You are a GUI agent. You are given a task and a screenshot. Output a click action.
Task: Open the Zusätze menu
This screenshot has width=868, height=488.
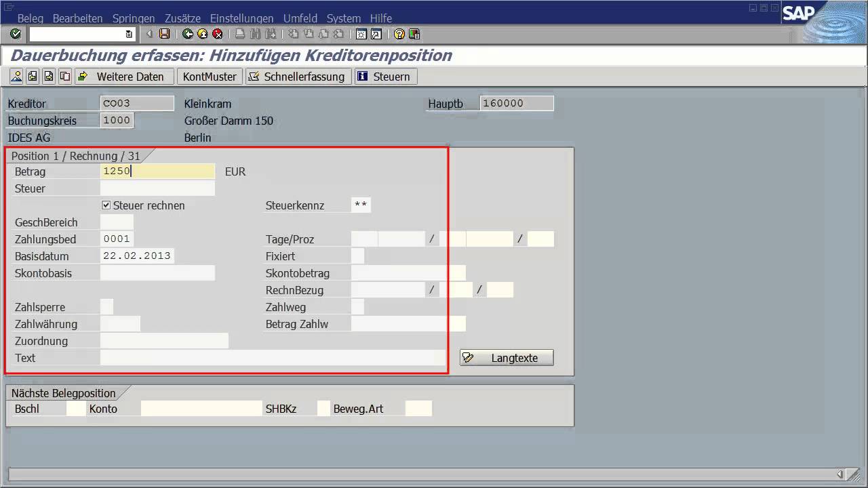(182, 18)
